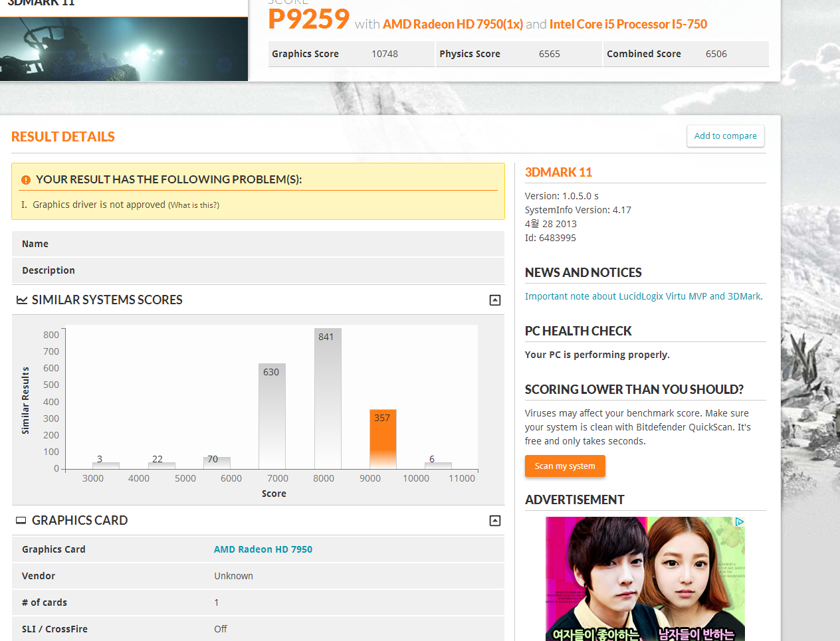Click the Description row

coord(258,270)
